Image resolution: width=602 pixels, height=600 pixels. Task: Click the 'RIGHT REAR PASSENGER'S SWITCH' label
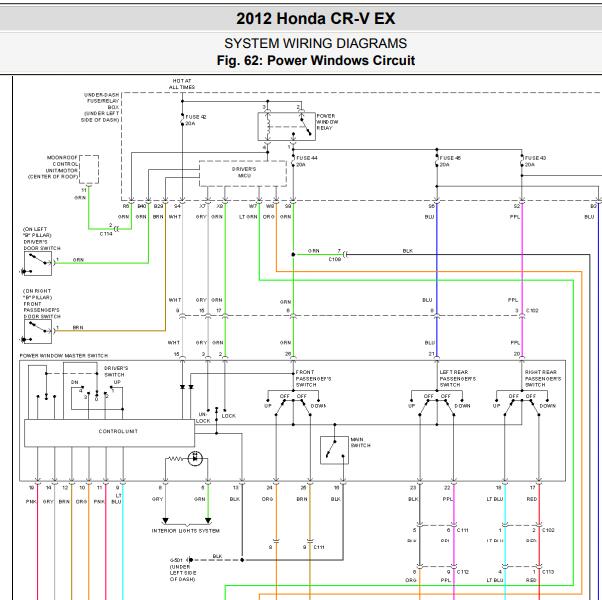[x=543, y=378]
